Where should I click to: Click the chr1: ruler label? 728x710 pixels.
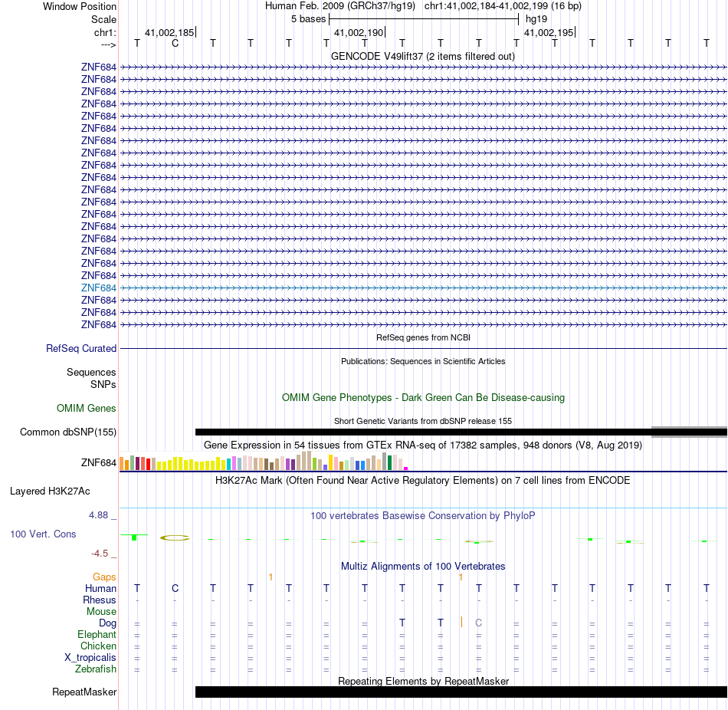105,32
